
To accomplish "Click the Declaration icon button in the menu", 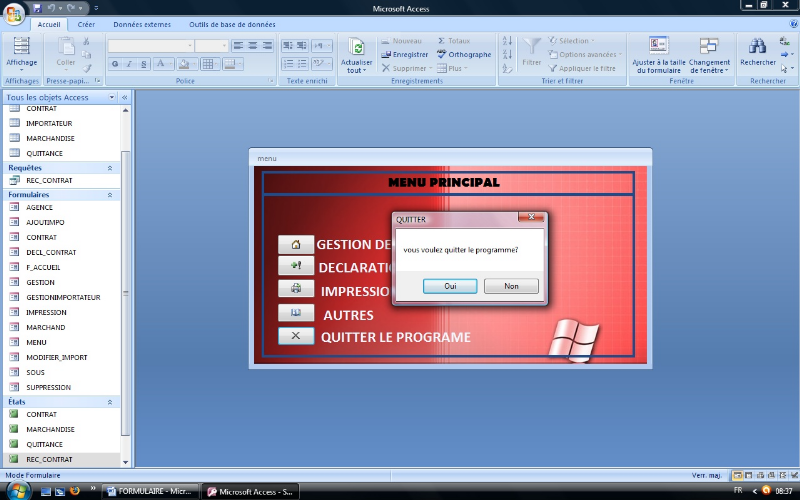I will tap(295, 267).
